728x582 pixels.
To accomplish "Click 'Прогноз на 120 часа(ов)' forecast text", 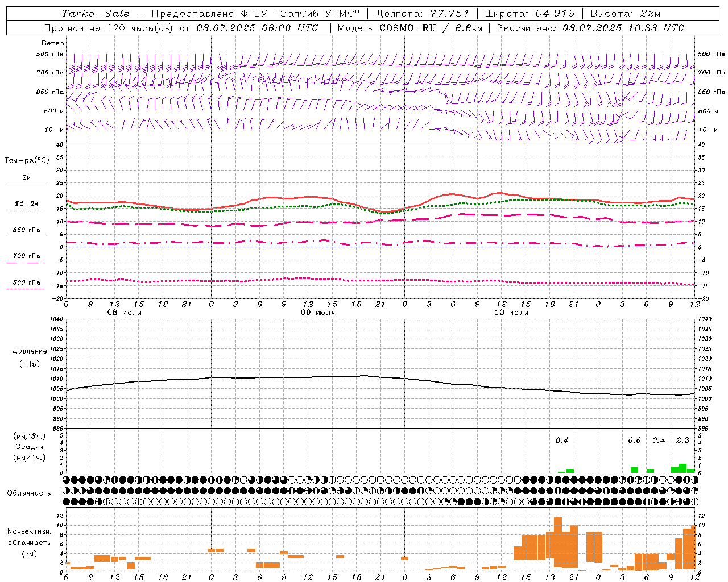I will (110, 28).
